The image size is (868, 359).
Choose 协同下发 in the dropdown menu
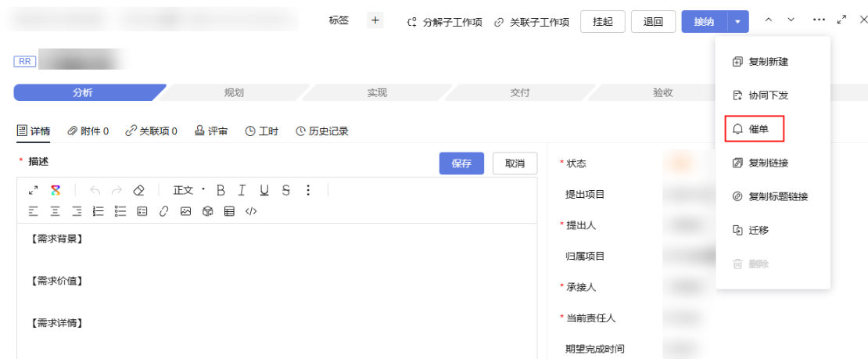tap(761, 96)
